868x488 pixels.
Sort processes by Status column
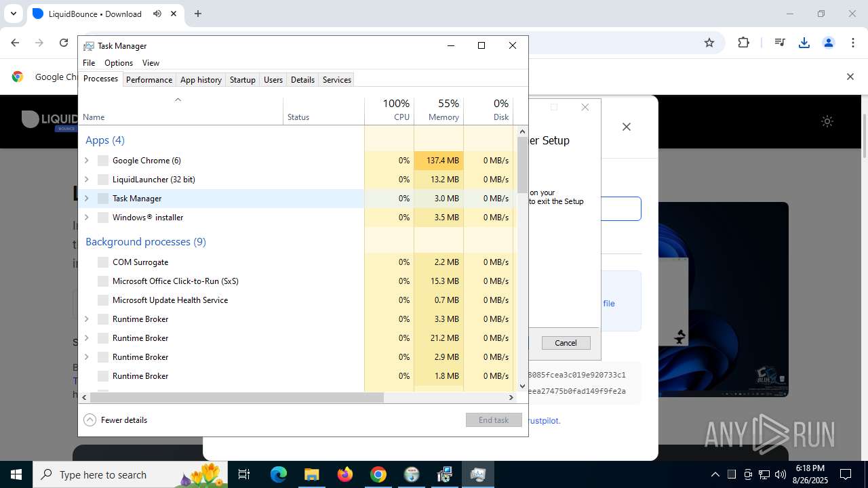[x=323, y=110]
